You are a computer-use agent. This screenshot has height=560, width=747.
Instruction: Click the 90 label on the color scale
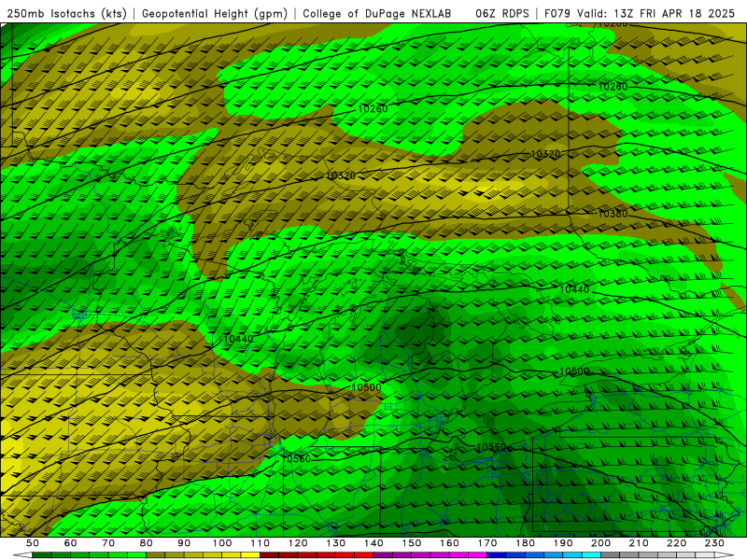[x=184, y=543]
